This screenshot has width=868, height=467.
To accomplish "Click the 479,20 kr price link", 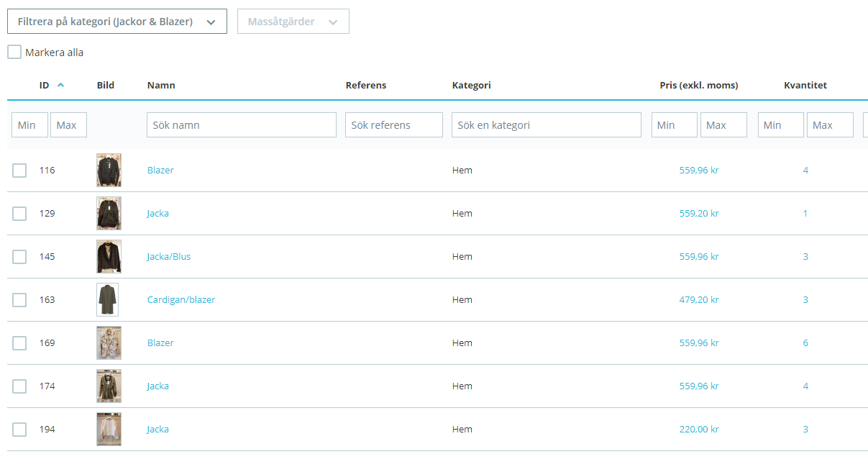I will tap(699, 299).
